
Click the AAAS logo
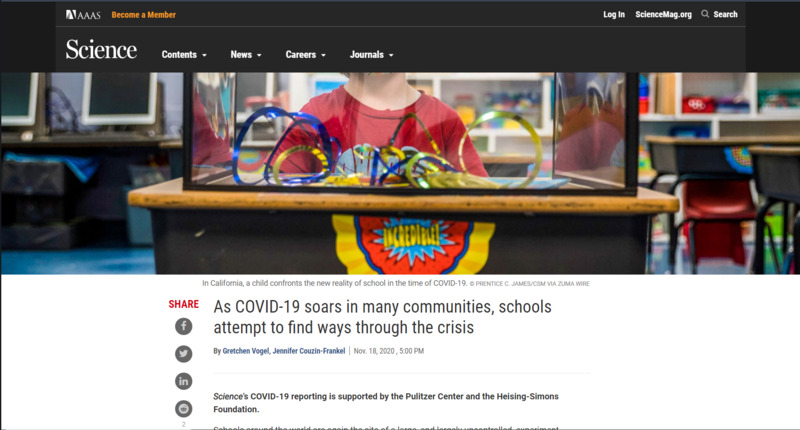tap(83, 15)
